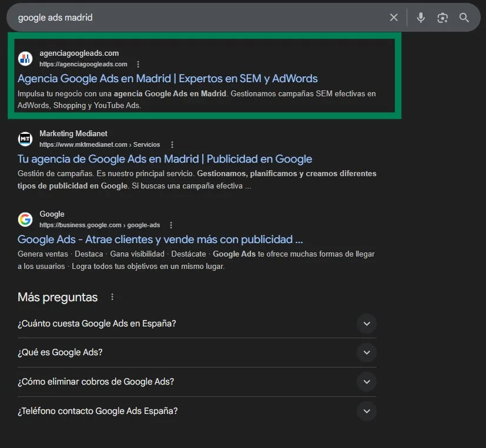Click the mktmedianet.com › Servicios breadcrumb
Image resolution: width=486 pixels, height=448 pixels.
pos(99,144)
